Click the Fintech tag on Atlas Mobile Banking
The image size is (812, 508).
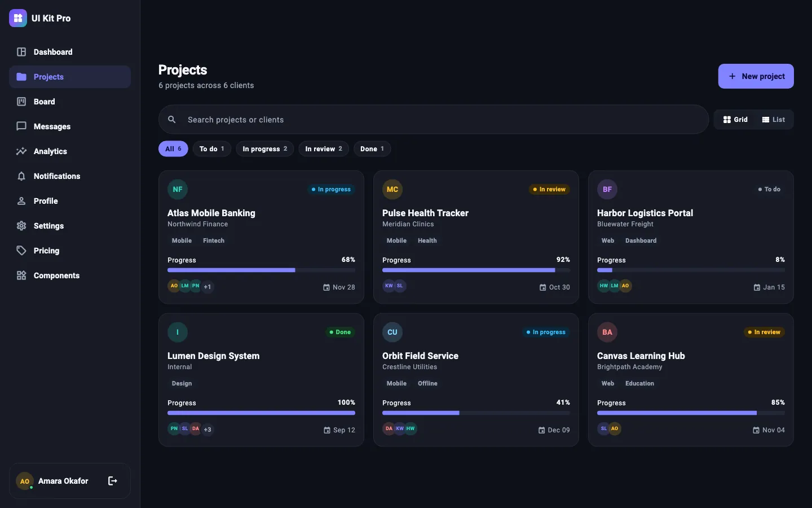point(214,240)
